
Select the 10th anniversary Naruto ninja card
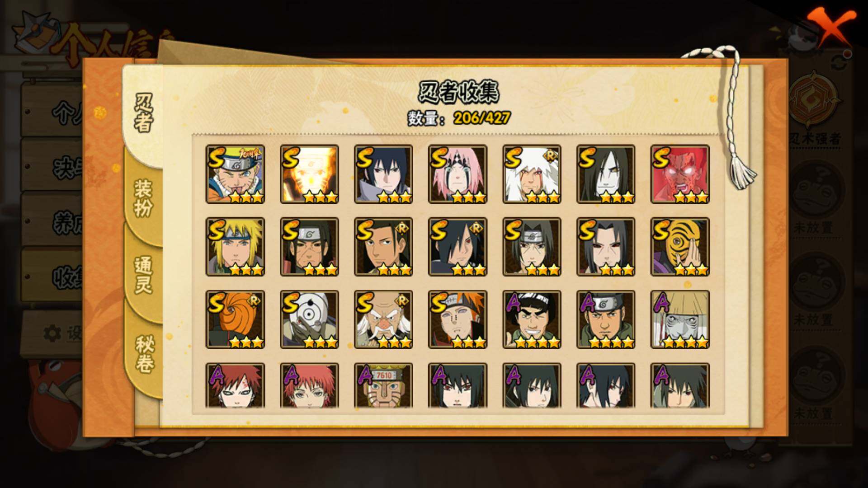coord(235,174)
